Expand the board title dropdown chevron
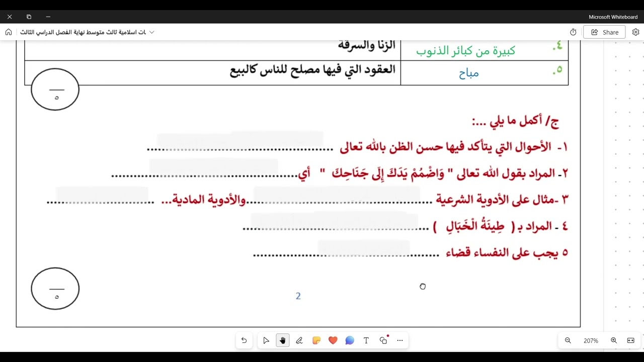Viewport: 644px width, 362px height. [x=151, y=32]
